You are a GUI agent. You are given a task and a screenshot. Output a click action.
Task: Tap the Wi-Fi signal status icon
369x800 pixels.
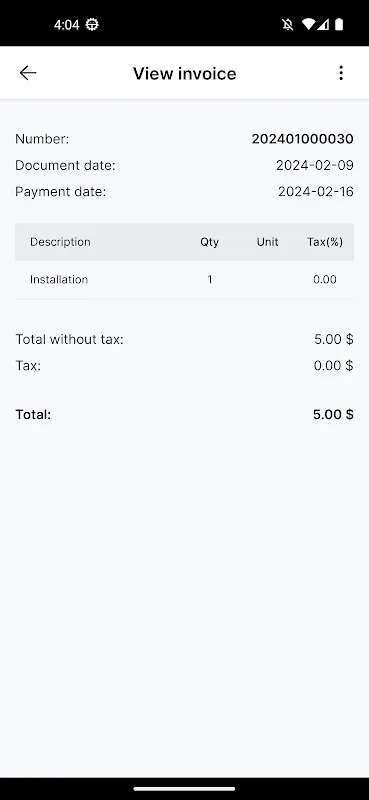[308, 24]
